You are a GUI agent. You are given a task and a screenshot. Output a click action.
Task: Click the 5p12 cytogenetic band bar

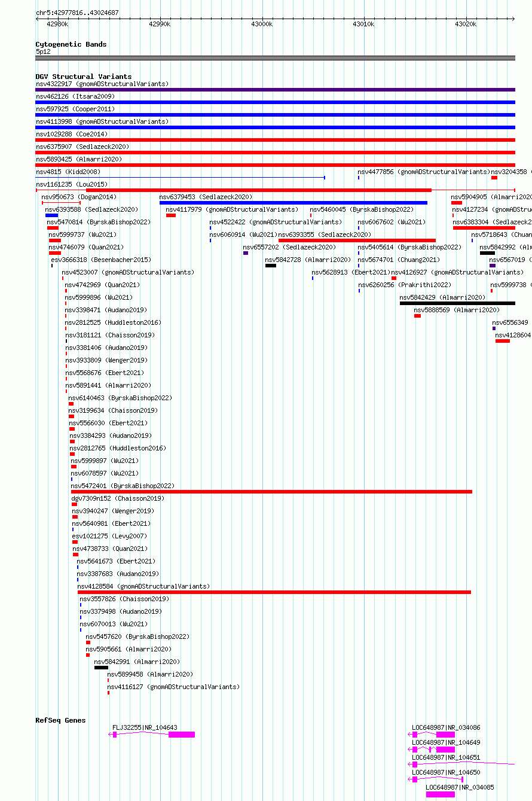(275, 58)
